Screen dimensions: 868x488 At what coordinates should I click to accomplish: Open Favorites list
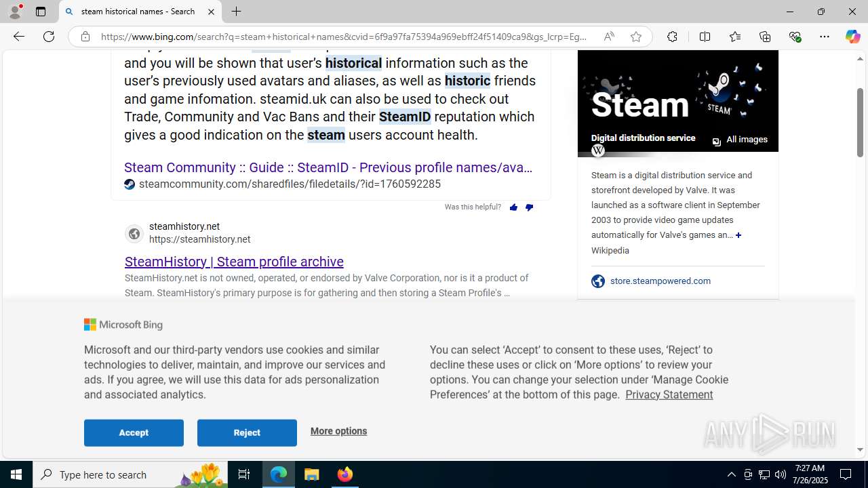[734, 37]
